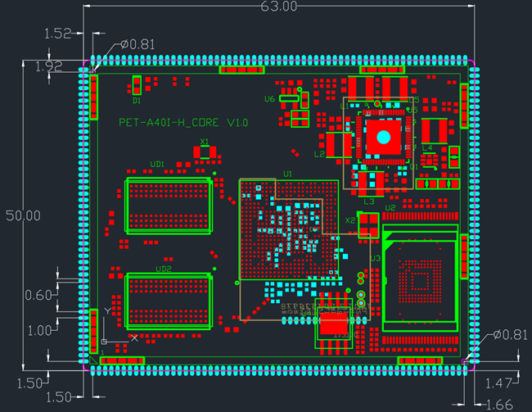This screenshot has width=532, height=412.
Task: Select the L2 inductor footprint
Action: coord(339,145)
